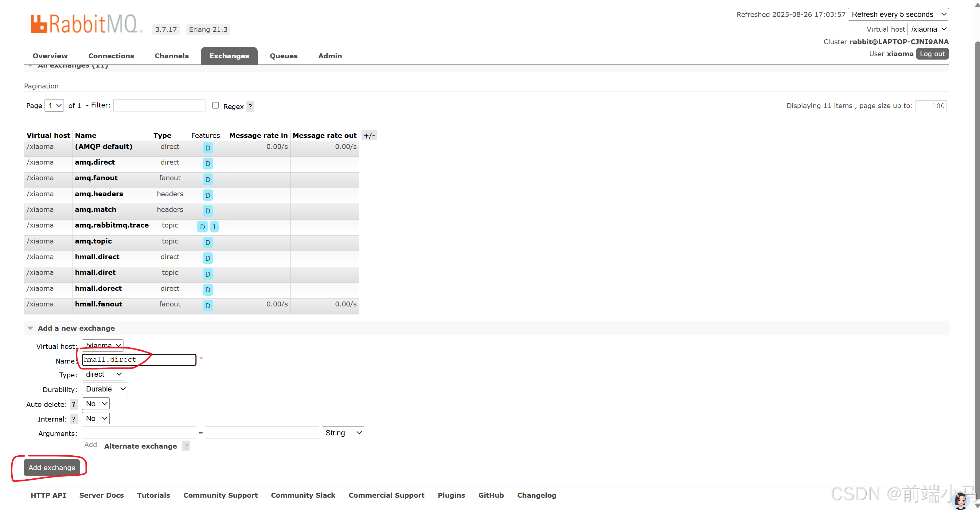Click the Log out button
The width and height of the screenshot is (980, 510).
pos(932,54)
